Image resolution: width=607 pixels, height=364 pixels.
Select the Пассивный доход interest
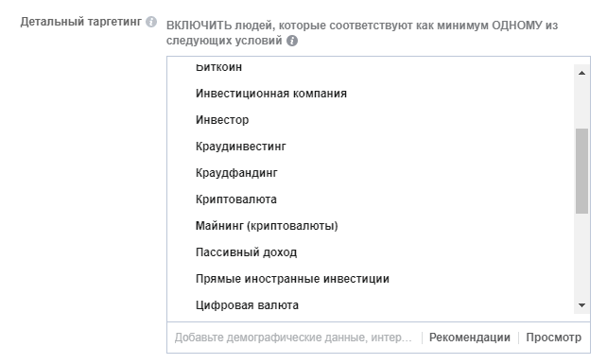[x=246, y=252]
